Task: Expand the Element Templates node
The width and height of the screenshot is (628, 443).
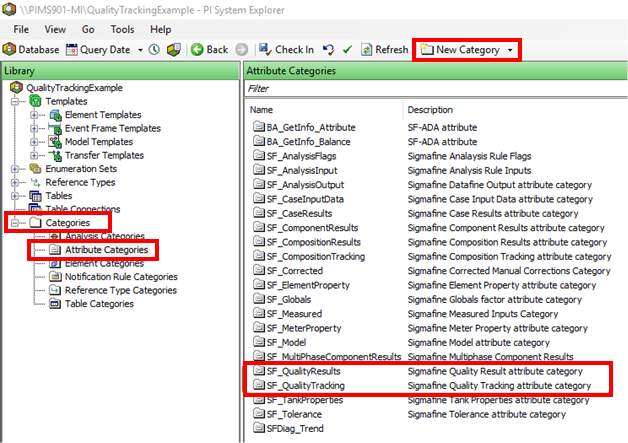Action: point(34,115)
